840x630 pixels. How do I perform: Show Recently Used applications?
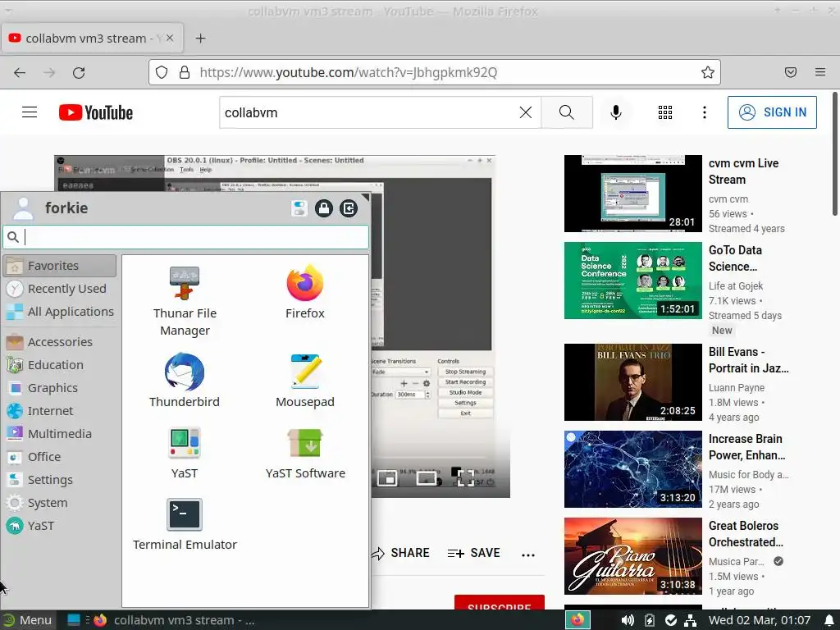pyautogui.click(x=59, y=289)
